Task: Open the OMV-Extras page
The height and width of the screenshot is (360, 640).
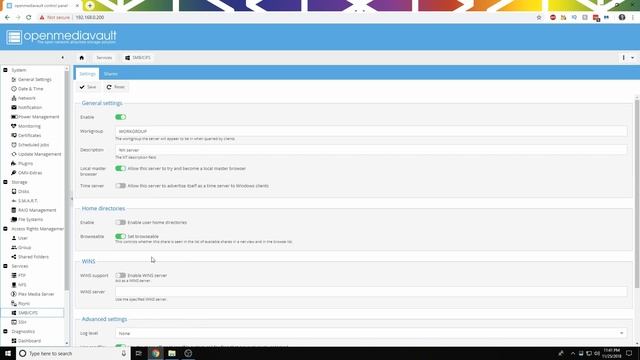Action: 30,173
